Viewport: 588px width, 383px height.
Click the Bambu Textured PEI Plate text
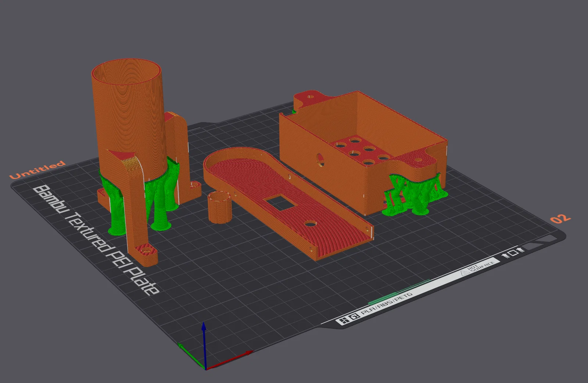click(x=96, y=240)
